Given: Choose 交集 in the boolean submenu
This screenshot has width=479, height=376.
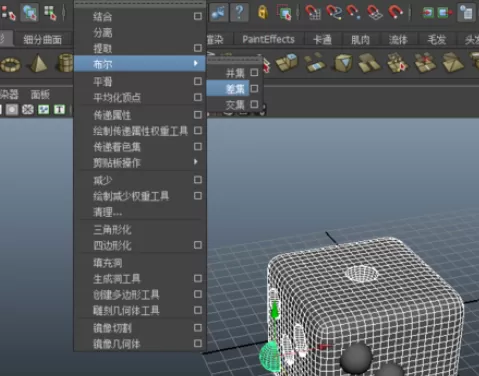Looking at the screenshot, I should [235, 105].
